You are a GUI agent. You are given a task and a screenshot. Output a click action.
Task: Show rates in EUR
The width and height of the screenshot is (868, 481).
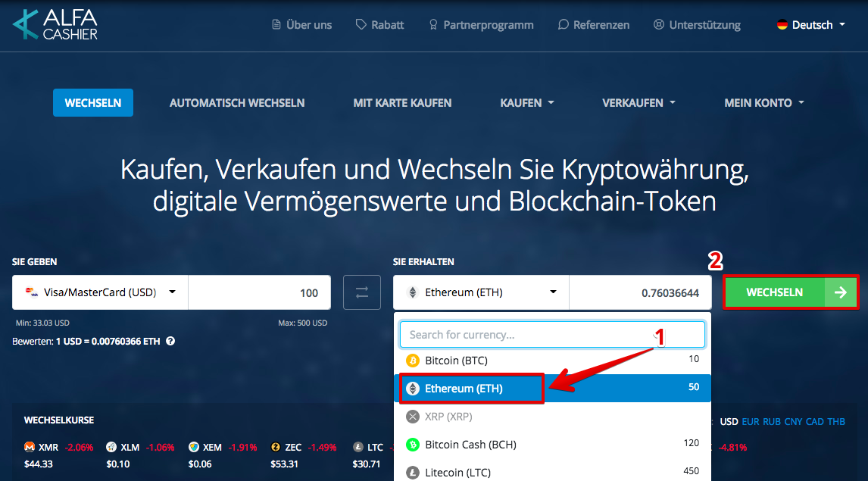[x=750, y=421]
